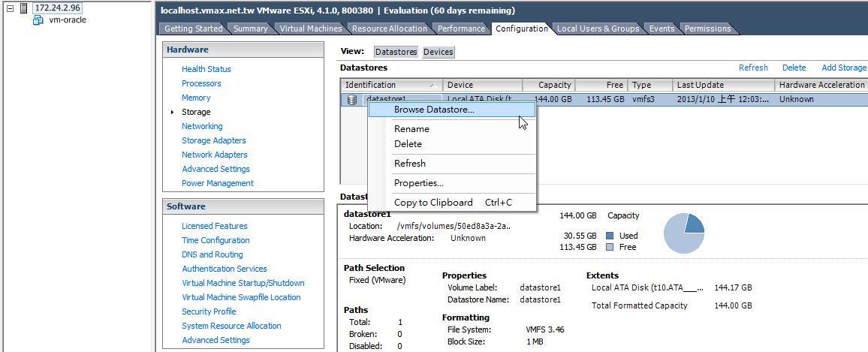Open Virtual Machine Startup/Shutdown
Image resolution: width=868 pixels, height=352 pixels.
(x=243, y=284)
